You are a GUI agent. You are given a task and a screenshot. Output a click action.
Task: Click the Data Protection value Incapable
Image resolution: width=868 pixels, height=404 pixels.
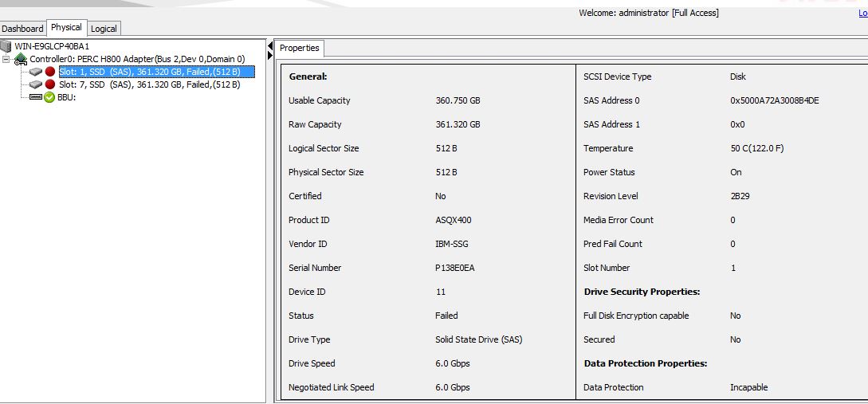[749, 387]
